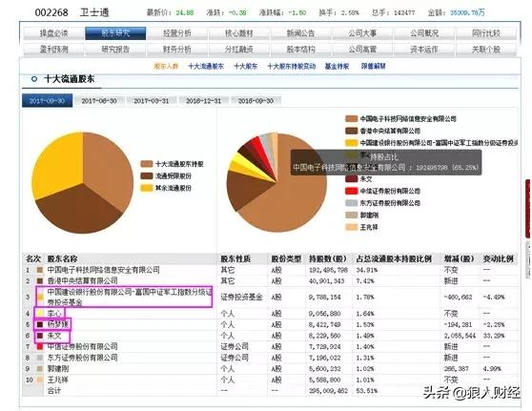Click the stock code 002268 in the header

click(51, 12)
